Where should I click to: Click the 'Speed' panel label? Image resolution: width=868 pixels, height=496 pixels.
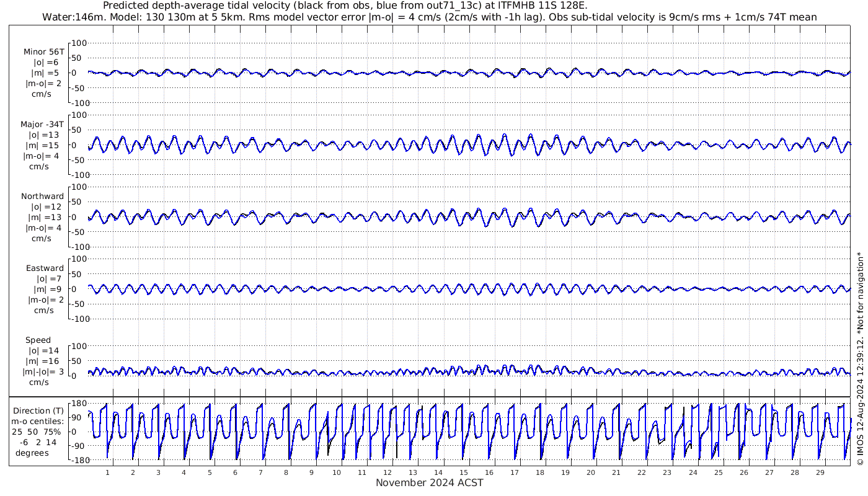pos(38,340)
